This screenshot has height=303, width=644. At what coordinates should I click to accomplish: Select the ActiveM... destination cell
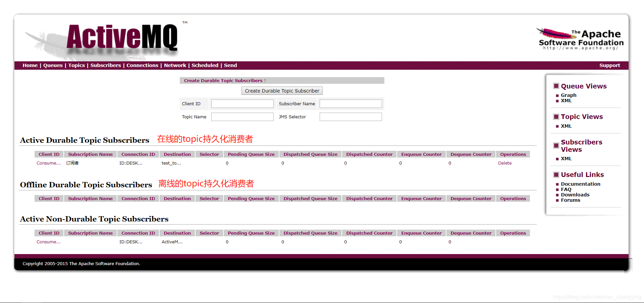(172, 242)
